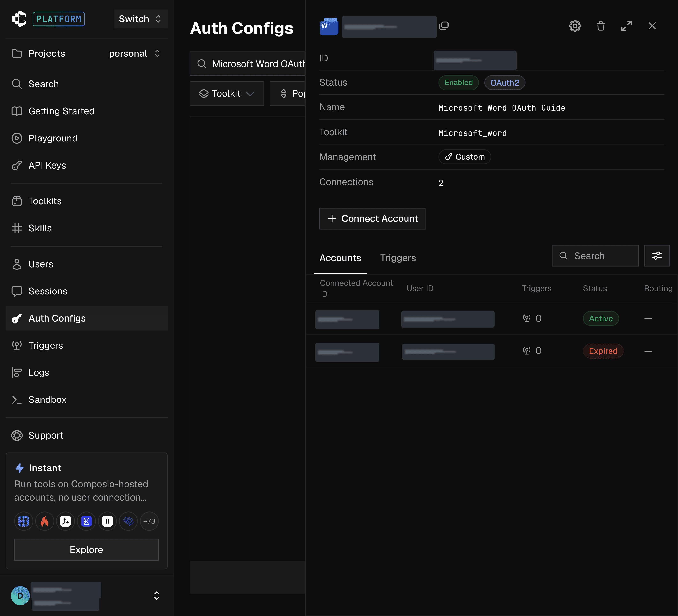Select the first Instant toolkit icon
678x616 pixels.
coord(24,521)
